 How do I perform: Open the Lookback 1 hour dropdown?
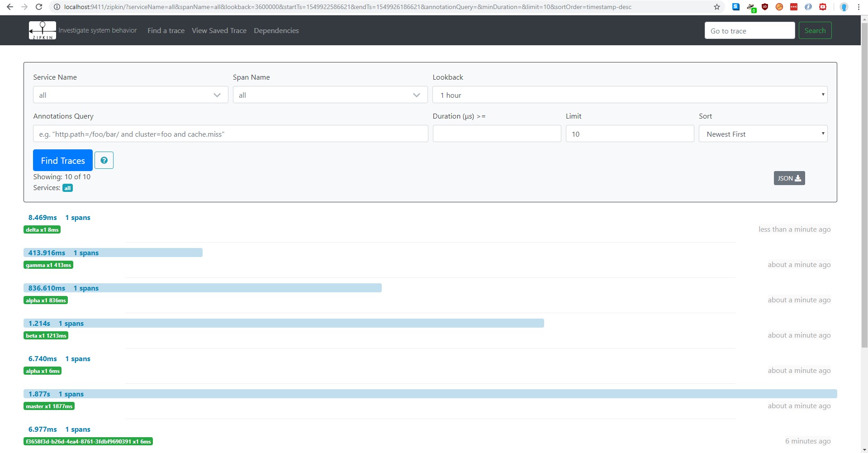[x=630, y=95]
